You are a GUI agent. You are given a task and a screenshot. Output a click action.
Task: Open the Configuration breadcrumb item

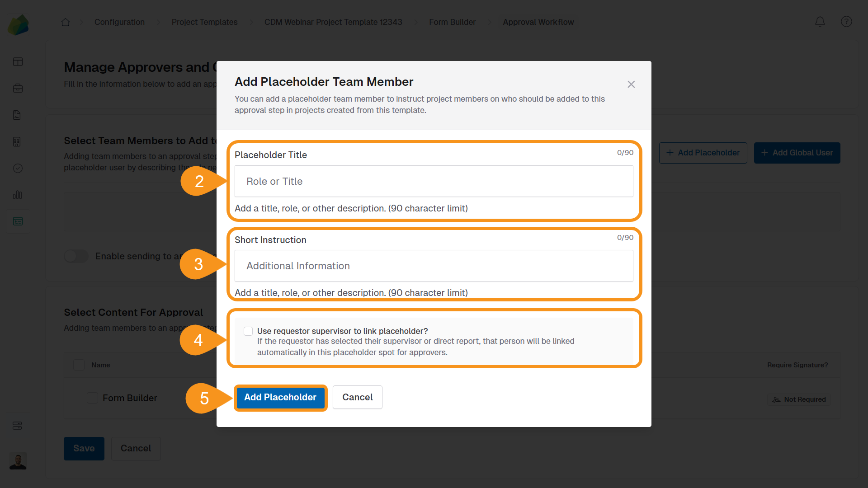point(119,22)
